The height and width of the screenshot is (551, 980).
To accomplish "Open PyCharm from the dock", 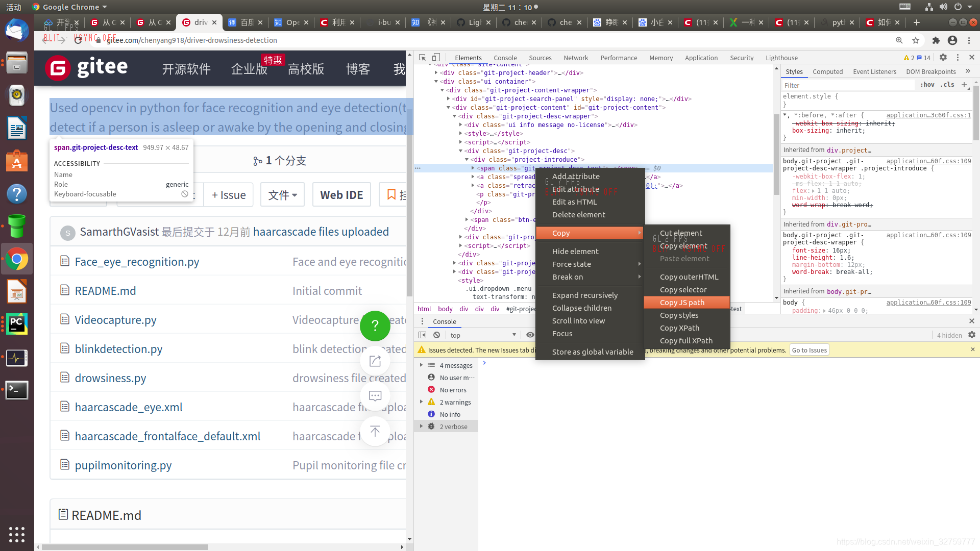I will [17, 324].
